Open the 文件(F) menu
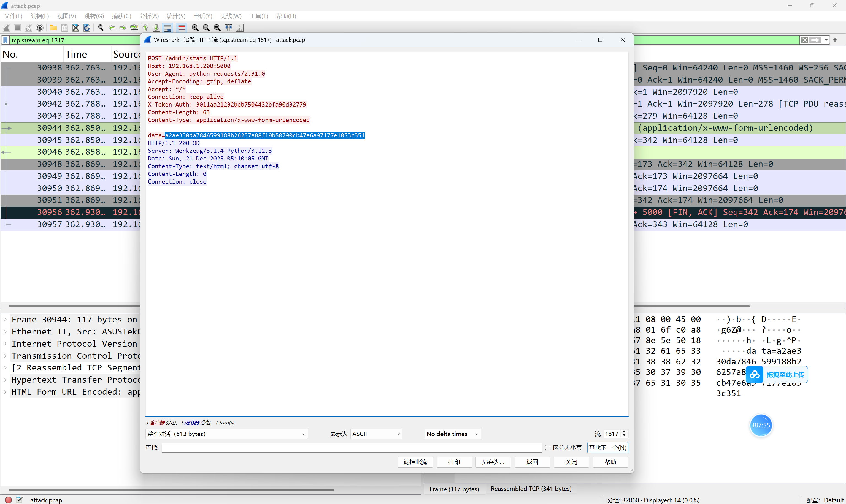The width and height of the screenshot is (846, 504). pyautogui.click(x=13, y=16)
